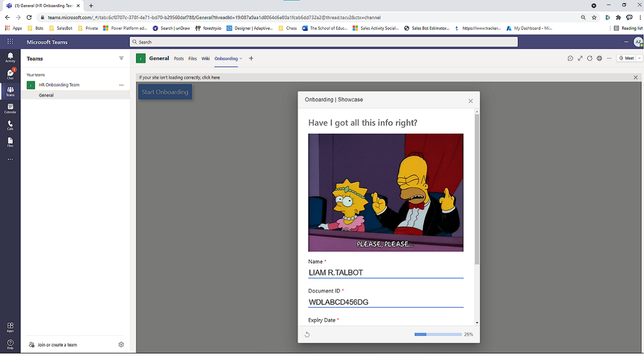Image resolution: width=644 pixels, height=362 pixels.
Task: Select the Onboarding tab
Action: (226, 58)
